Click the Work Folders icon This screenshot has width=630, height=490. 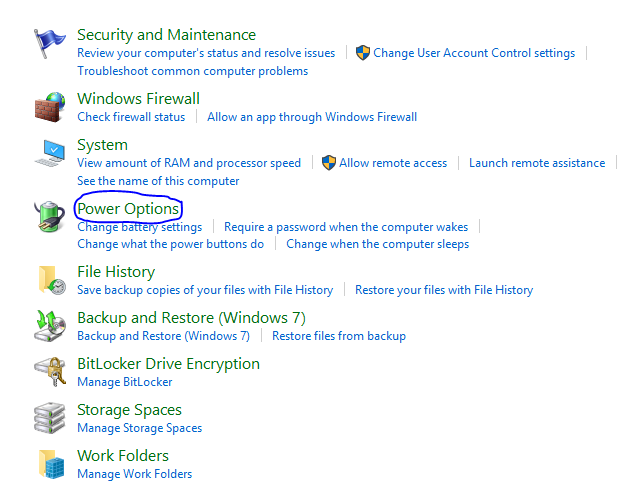point(51,464)
